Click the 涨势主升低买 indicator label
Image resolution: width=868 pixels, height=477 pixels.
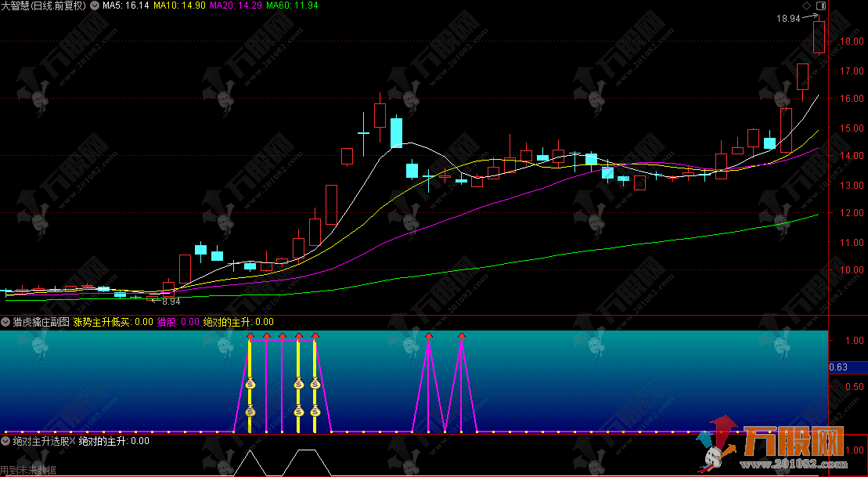pyautogui.click(x=103, y=322)
